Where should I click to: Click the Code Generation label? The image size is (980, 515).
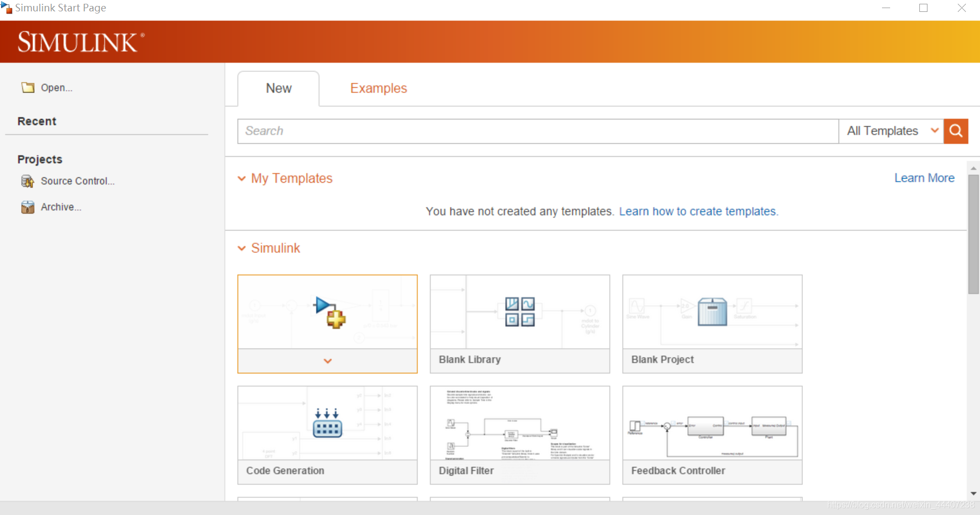[x=285, y=471]
